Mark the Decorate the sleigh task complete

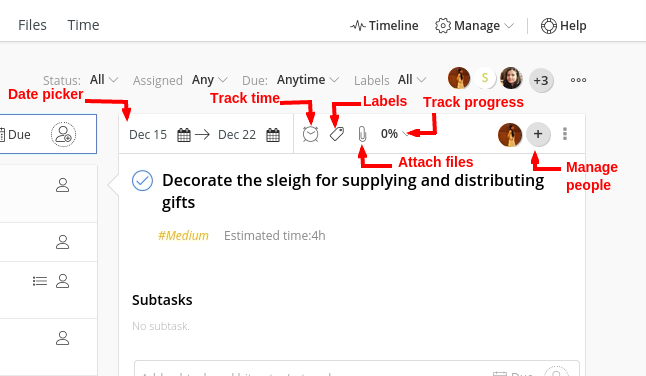click(x=143, y=180)
